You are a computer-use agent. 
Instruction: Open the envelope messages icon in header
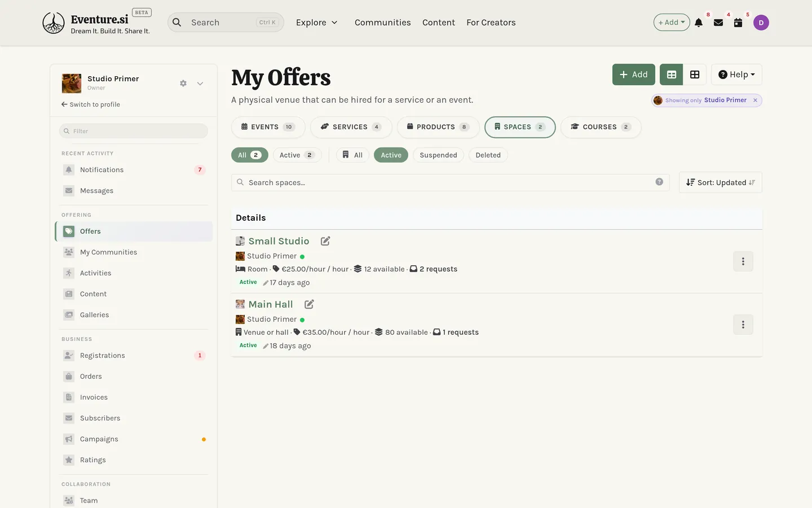pyautogui.click(x=718, y=23)
